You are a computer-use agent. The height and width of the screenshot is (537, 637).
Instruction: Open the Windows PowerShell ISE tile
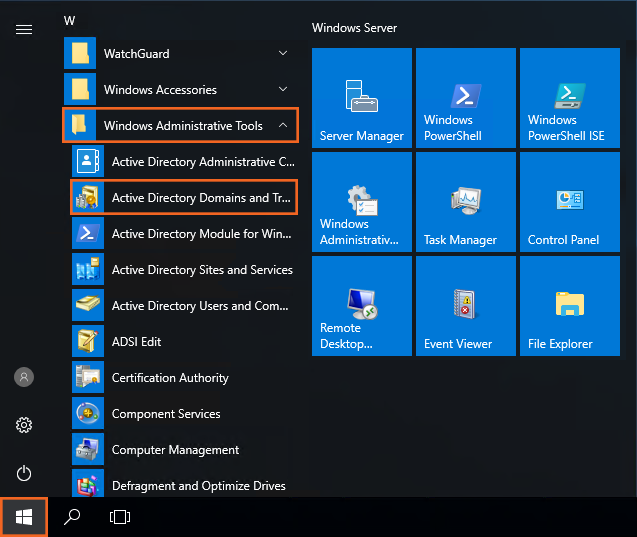569,98
